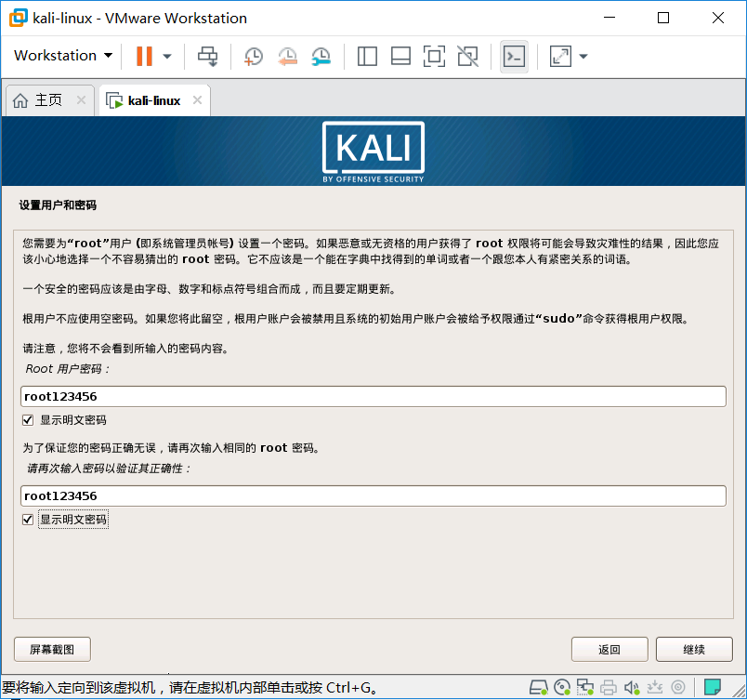Open the console view icon

pyautogui.click(x=514, y=57)
